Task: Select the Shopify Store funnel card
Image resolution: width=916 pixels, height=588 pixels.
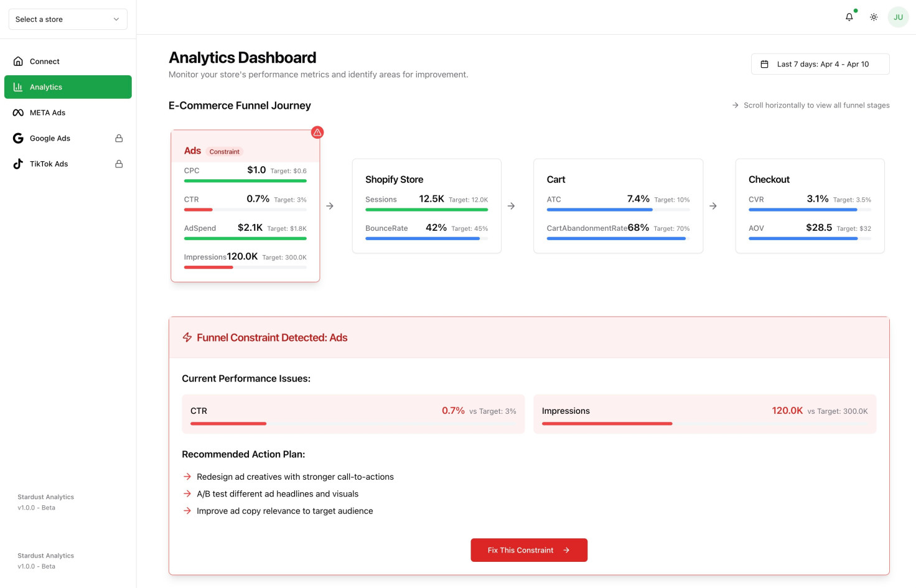Action: (x=426, y=206)
